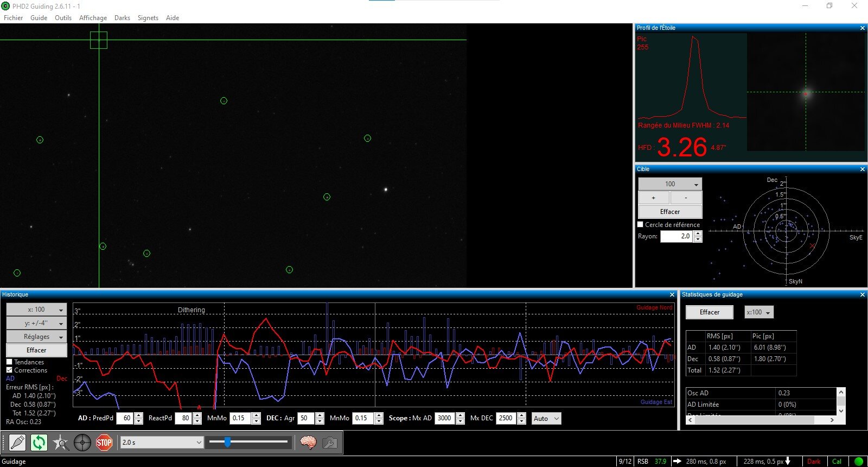Enable the Tendances checkbox
Viewport: 868px width, 467px height.
9,362
